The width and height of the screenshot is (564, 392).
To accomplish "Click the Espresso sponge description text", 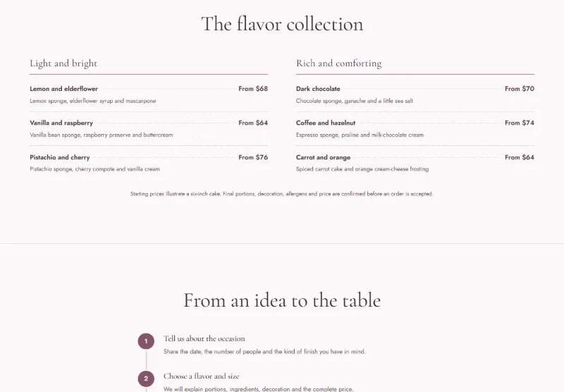I will [360, 135].
